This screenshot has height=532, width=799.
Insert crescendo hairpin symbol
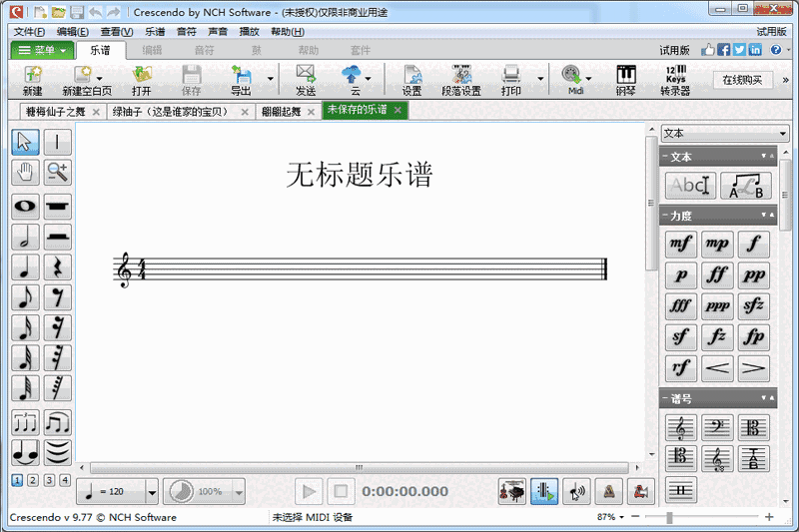coord(717,368)
